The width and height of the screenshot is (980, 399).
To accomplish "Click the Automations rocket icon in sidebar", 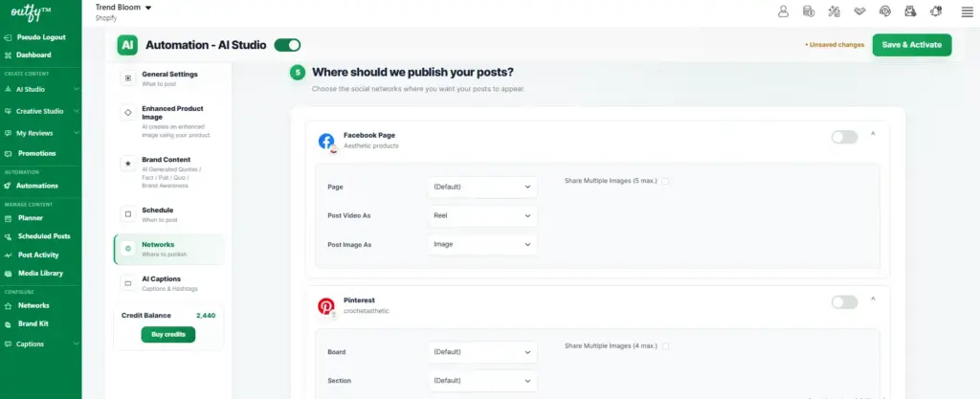I will click(x=8, y=186).
